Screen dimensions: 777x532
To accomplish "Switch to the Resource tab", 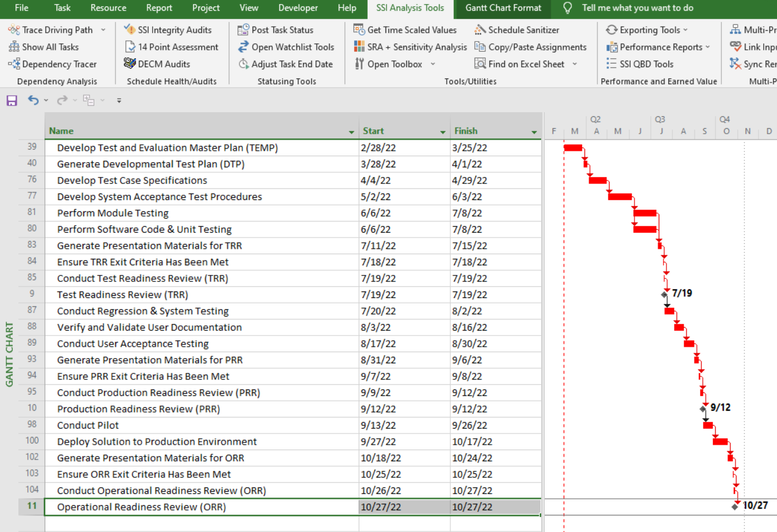I will coord(108,8).
